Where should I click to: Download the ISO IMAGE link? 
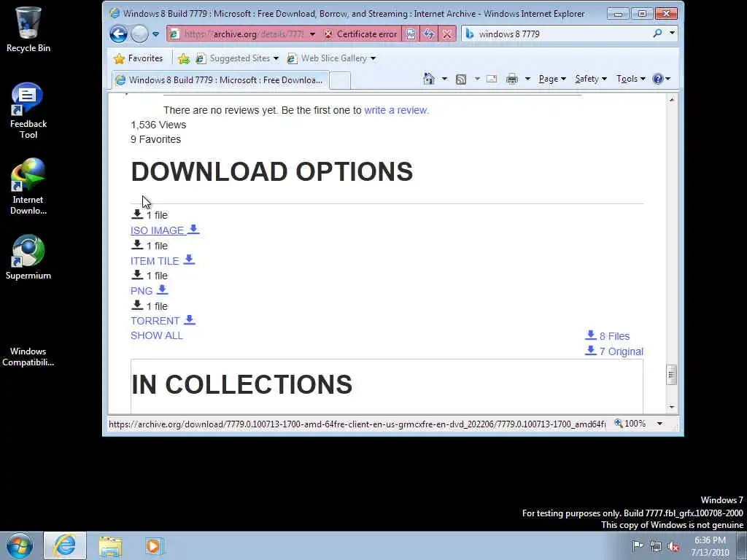pos(165,230)
